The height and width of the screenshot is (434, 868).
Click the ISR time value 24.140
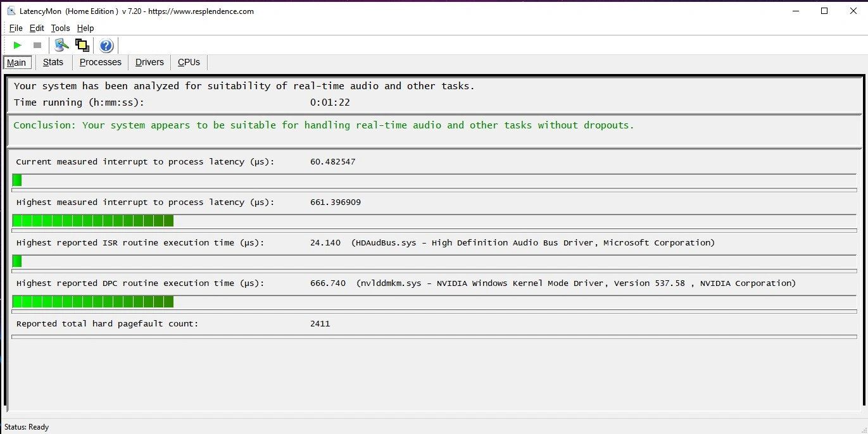(325, 243)
